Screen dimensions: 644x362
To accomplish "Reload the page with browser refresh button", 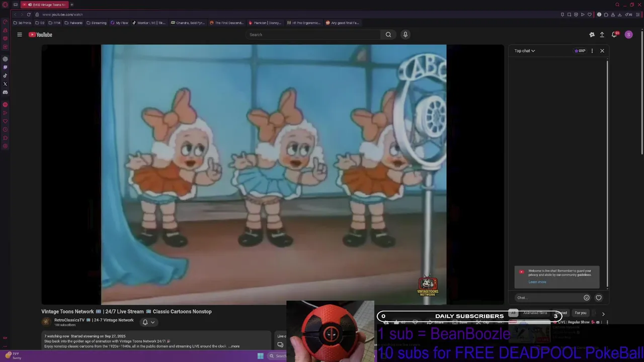I will 29,15.
